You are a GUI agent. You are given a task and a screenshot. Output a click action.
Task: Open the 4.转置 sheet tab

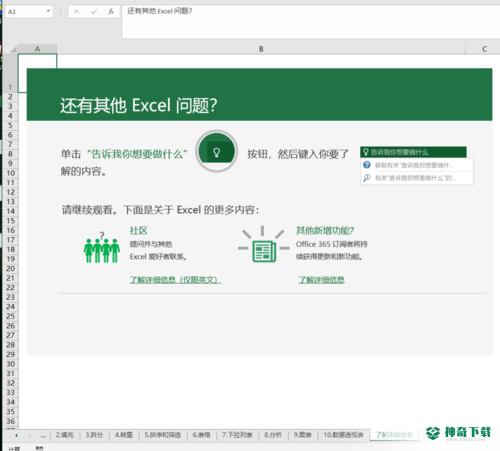click(124, 435)
